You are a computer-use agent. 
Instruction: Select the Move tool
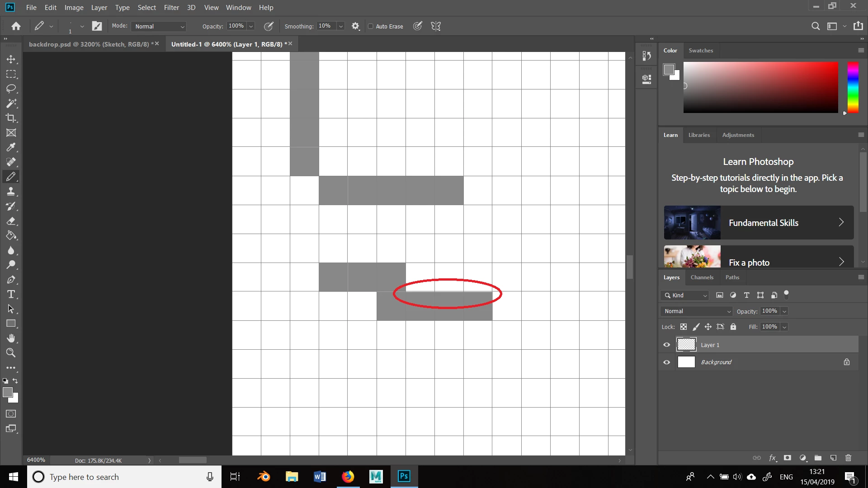(11, 59)
